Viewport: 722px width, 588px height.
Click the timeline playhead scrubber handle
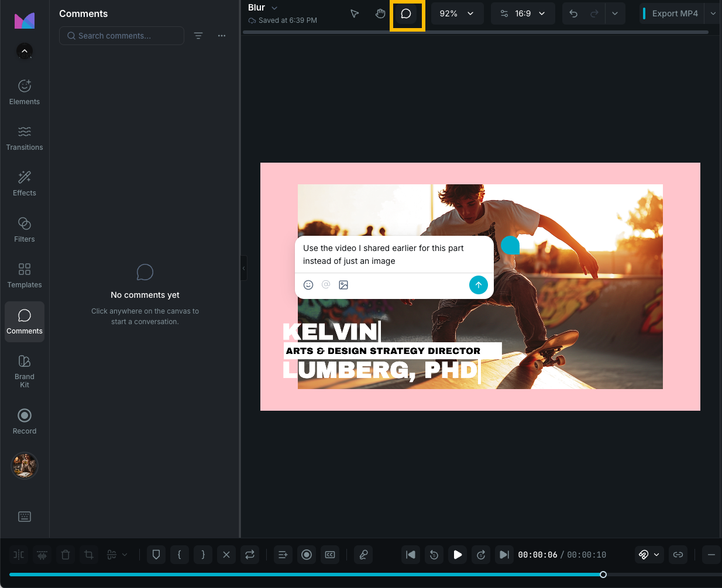[603, 575]
